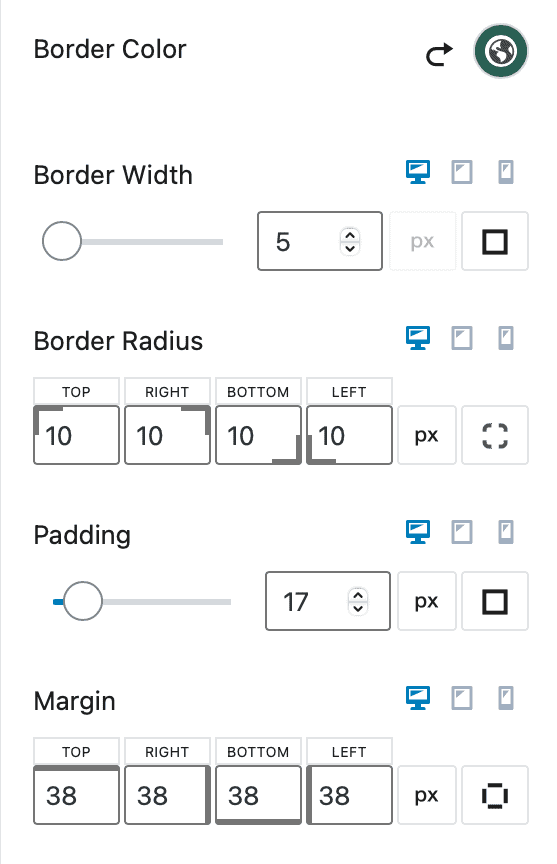Toggle linked corners for Border Radius
557x864 pixels.
[x=495, y=435]
